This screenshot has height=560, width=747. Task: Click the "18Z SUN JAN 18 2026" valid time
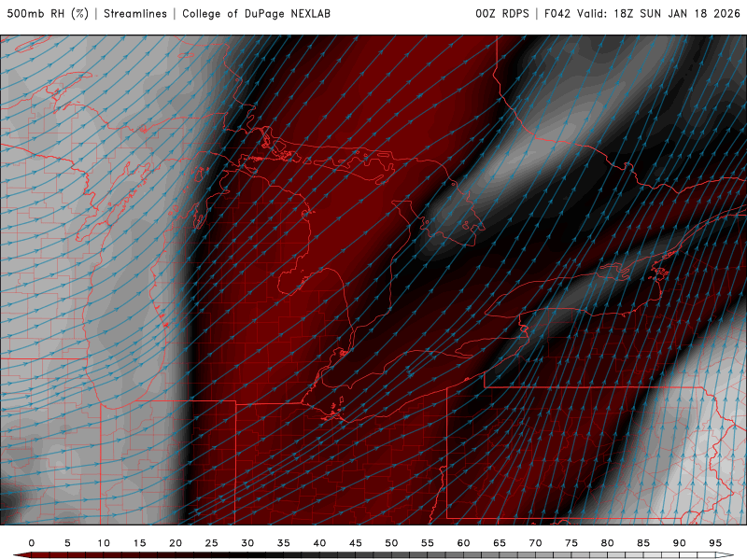coord(676,13)
